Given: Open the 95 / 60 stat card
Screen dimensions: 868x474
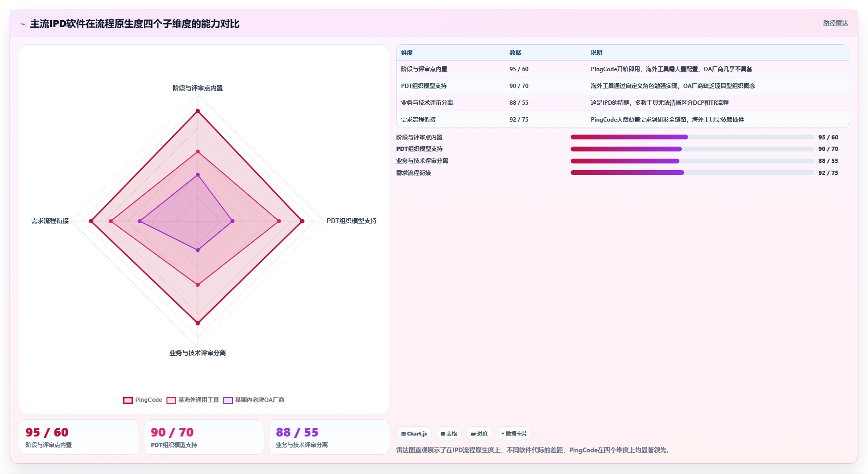Looking at the screenshot, I should pyautogui.click(x=79, y=437).
